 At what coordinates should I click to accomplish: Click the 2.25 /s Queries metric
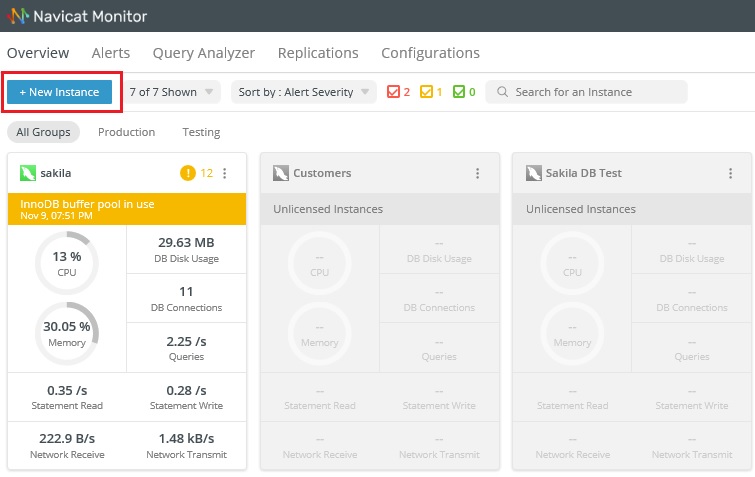[186, 348]
